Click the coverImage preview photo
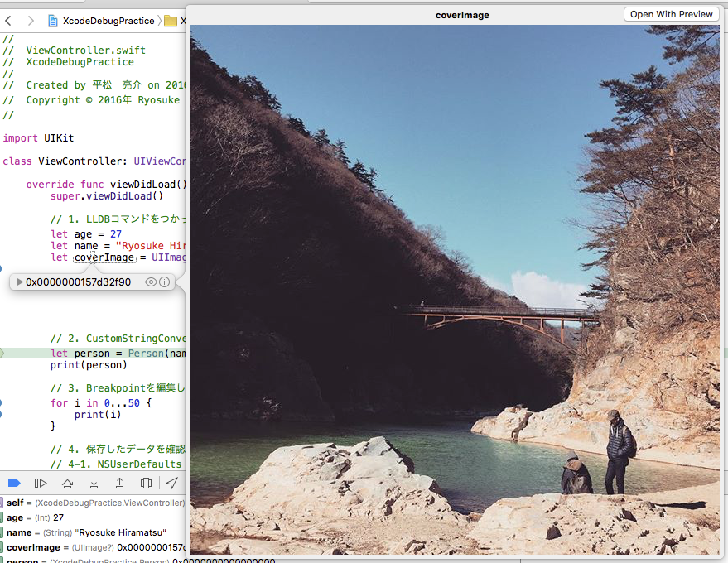Screen dimensions: 728x563 pos(455,290)
